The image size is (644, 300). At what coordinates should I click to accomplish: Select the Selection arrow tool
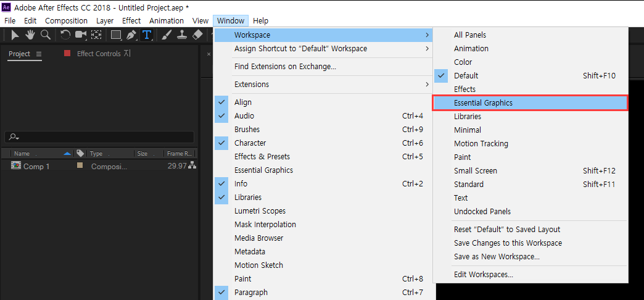point(15,35)
